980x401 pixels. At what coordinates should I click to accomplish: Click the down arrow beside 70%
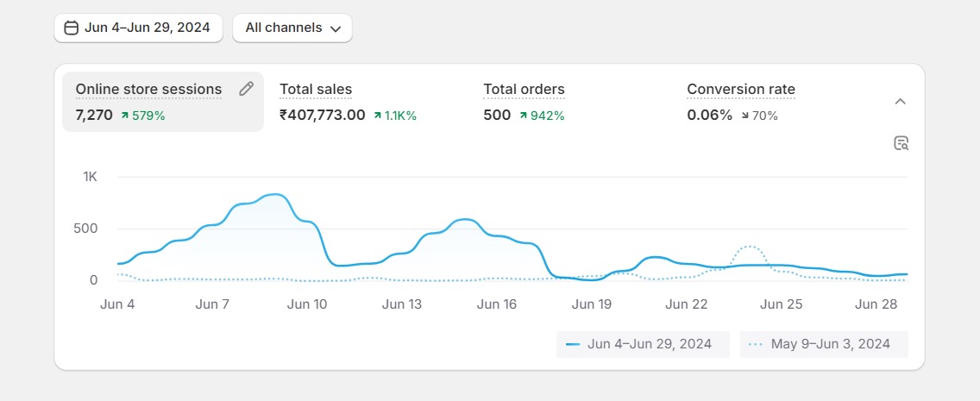click(745, 115)
